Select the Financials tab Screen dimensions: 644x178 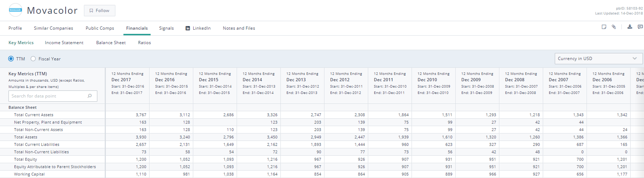coord(137,28)
